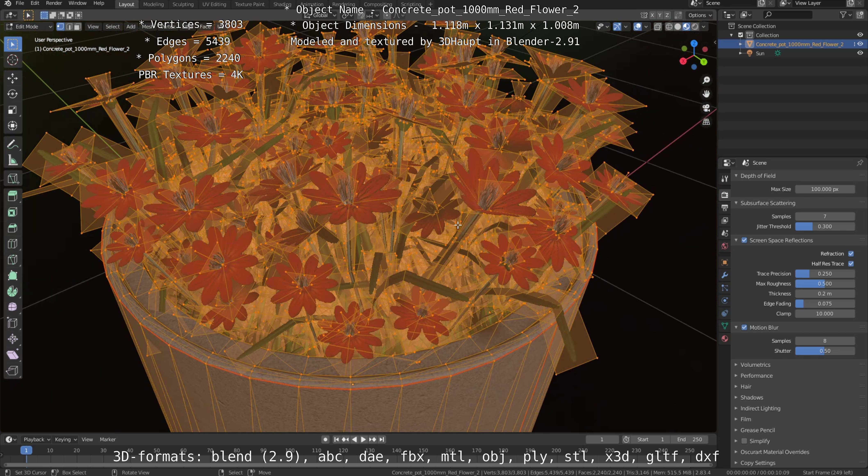Toggle Collection visibility eye icon
The height and width of the screenshot is (476, 868).
860,35
